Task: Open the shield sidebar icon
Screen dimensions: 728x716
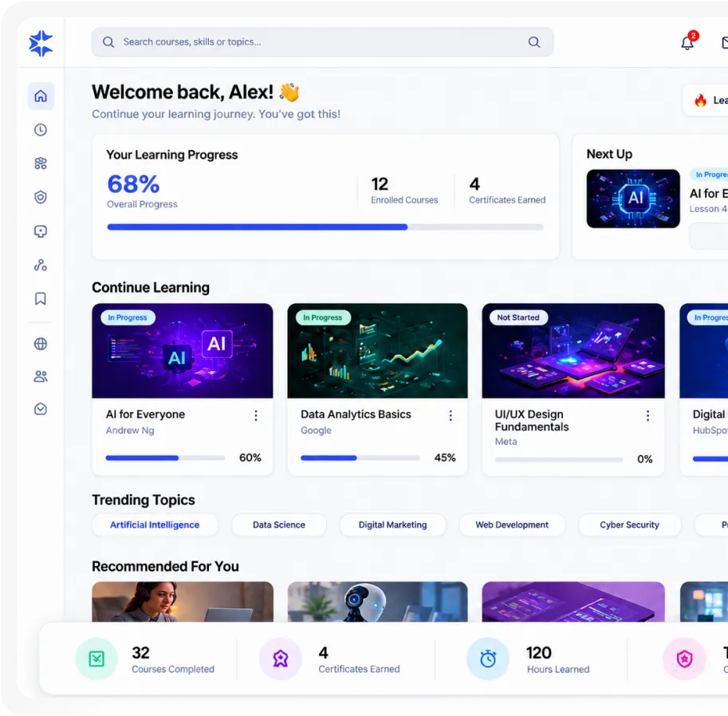Action: click(x=41, y=198)
